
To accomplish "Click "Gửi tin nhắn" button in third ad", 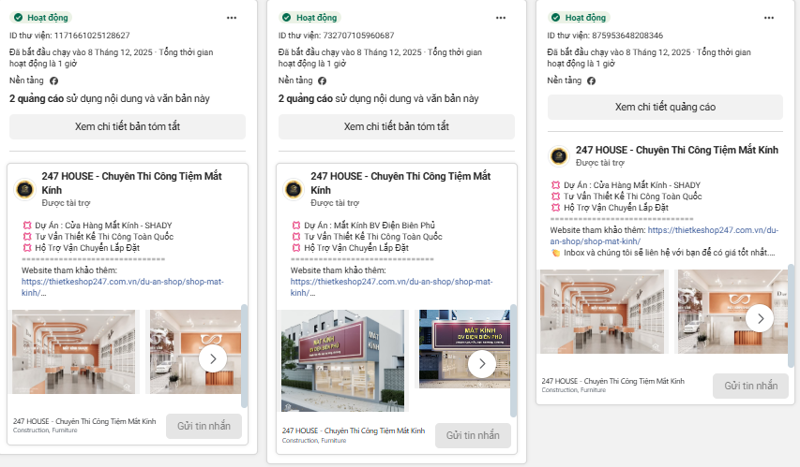I will (x=743, y=385).
